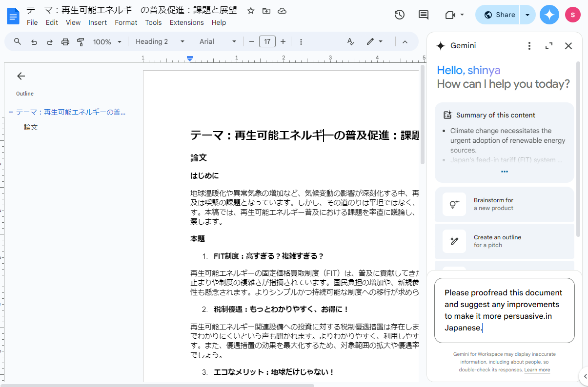Click the 本題 subheading
Viewport: 588px width, 387px height.
[x=198, y=239]
